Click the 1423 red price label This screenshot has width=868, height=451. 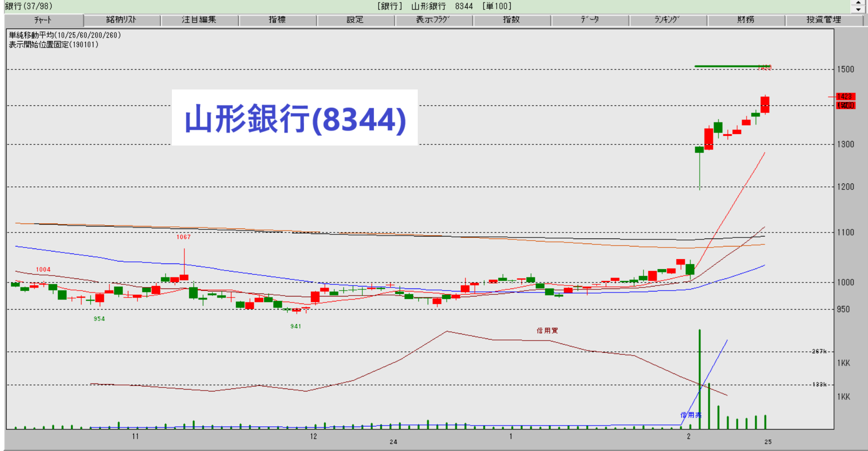tap(846, 96)
